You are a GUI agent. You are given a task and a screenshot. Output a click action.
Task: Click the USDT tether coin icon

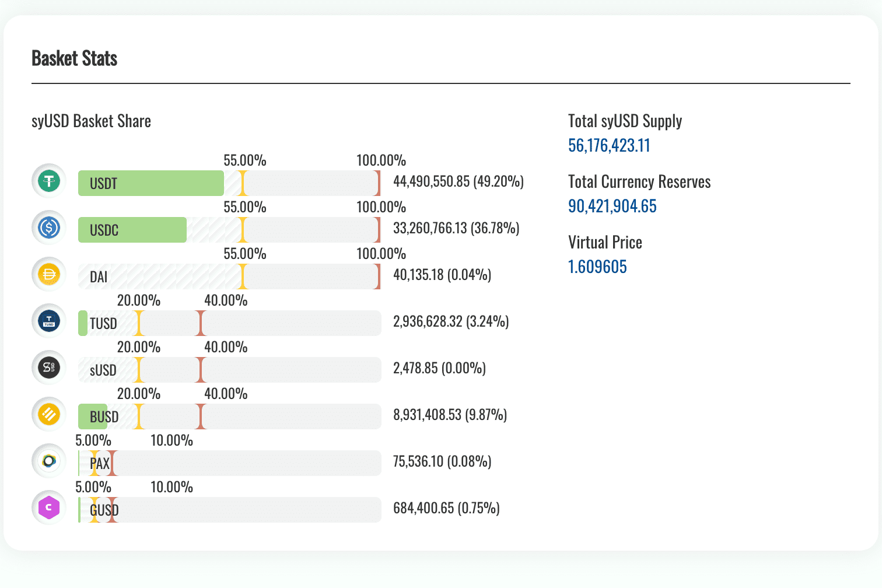click(48, 181)
